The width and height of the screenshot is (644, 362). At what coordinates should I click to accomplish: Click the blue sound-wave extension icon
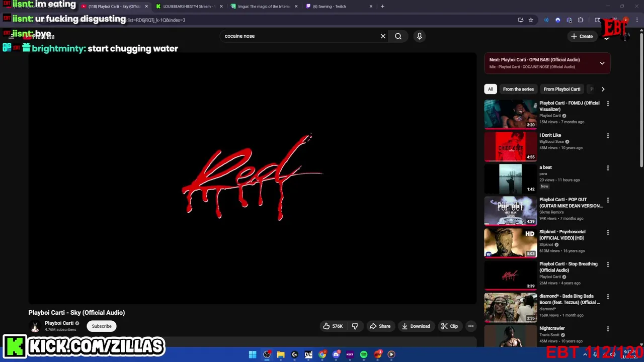pos(546,20)
